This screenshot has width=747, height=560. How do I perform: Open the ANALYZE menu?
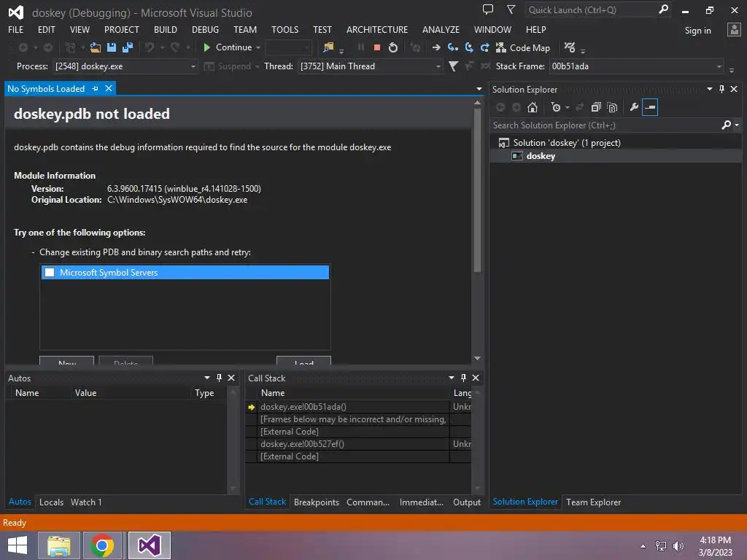[x=441, y=29]
